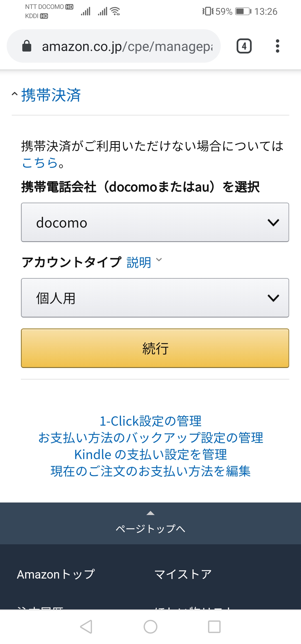
Task: Click the 続行 continue button
Action: (x=155, y=348)
